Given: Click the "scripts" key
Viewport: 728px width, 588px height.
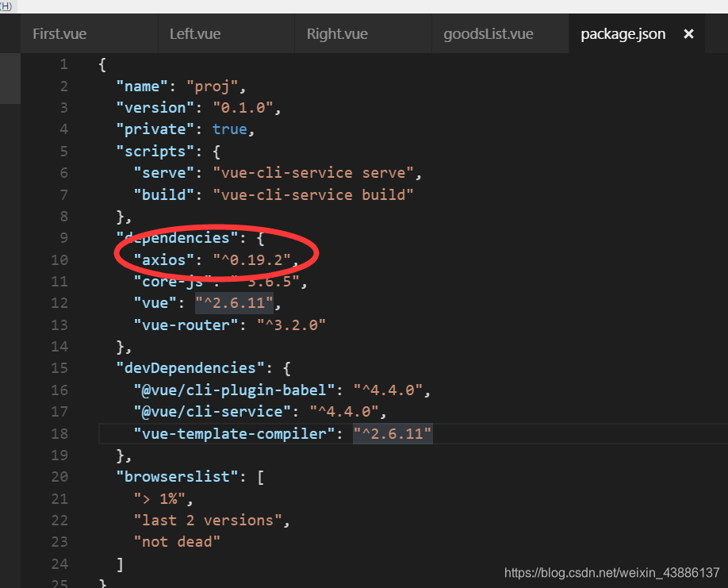Looking at the screenshot, I should (155, 151).
